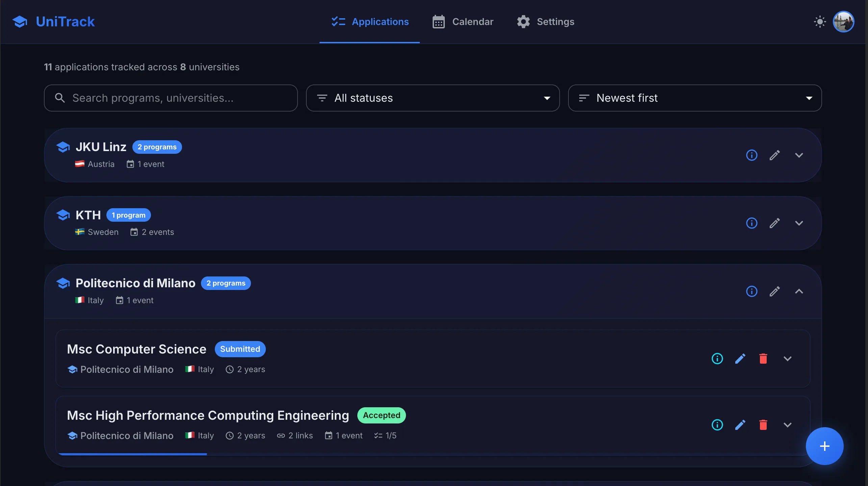Click the KTH university title
This screenshot has width=868, height=486.
[x=88, y=215]
